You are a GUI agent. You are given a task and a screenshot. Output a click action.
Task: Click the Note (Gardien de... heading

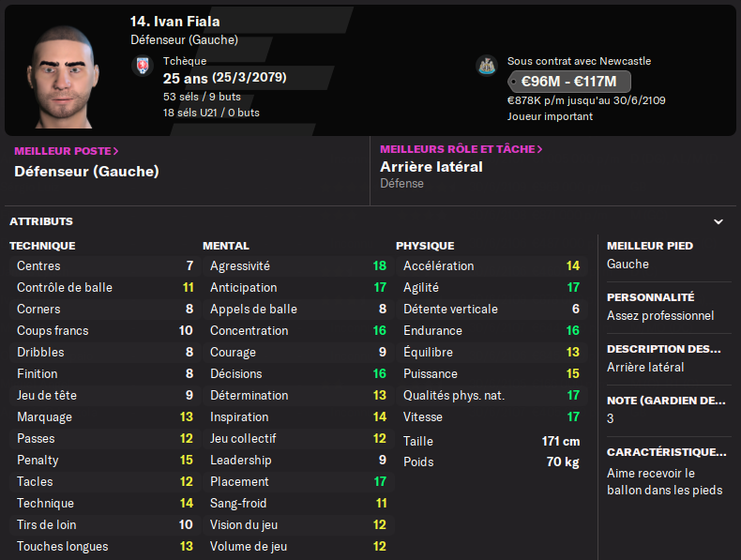(x=666, y=401)
